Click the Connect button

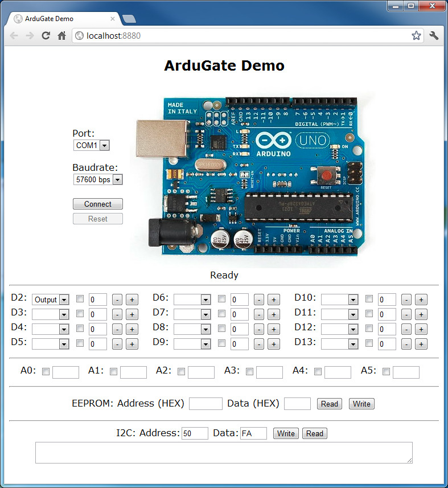pos(98,204)
